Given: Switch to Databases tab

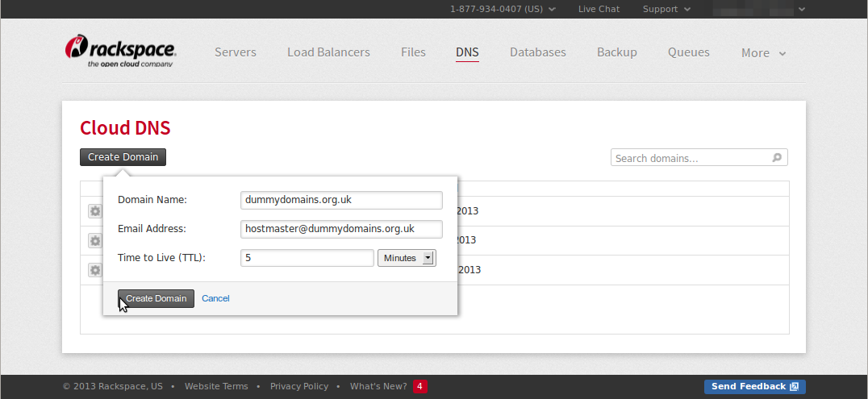Looking at the screenshot, I should click(537, 52).
